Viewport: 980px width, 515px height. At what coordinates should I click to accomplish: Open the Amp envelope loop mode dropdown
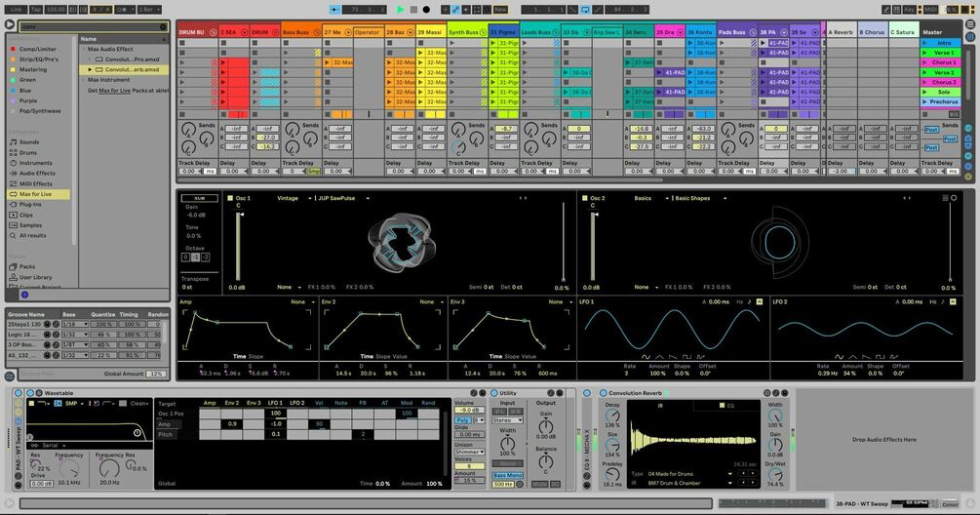click(301, 301)
